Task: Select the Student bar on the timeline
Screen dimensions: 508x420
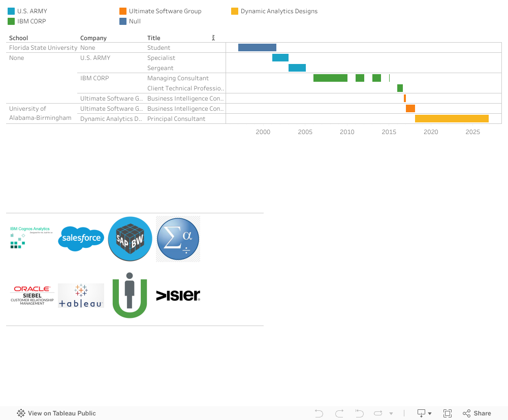Action: tap(257, 48)
